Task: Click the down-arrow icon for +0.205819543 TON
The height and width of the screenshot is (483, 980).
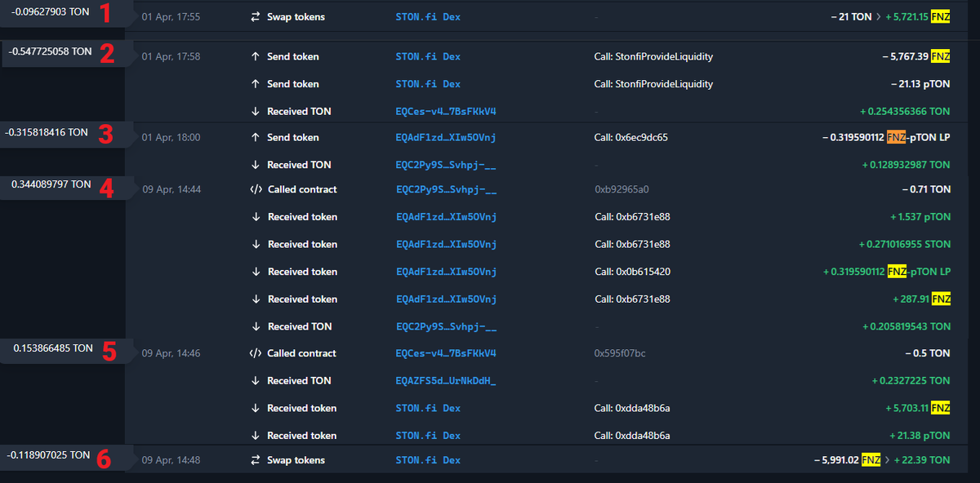Action: click(256, 326)
